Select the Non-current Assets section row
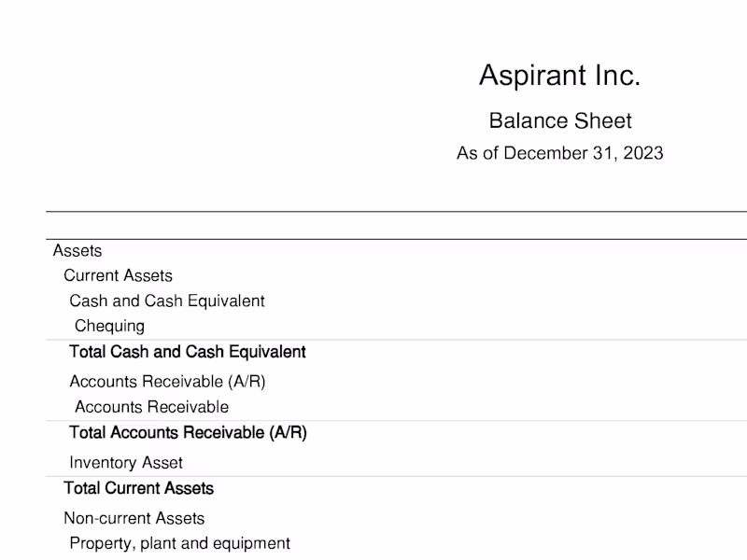747x560 pixels. 134,518
